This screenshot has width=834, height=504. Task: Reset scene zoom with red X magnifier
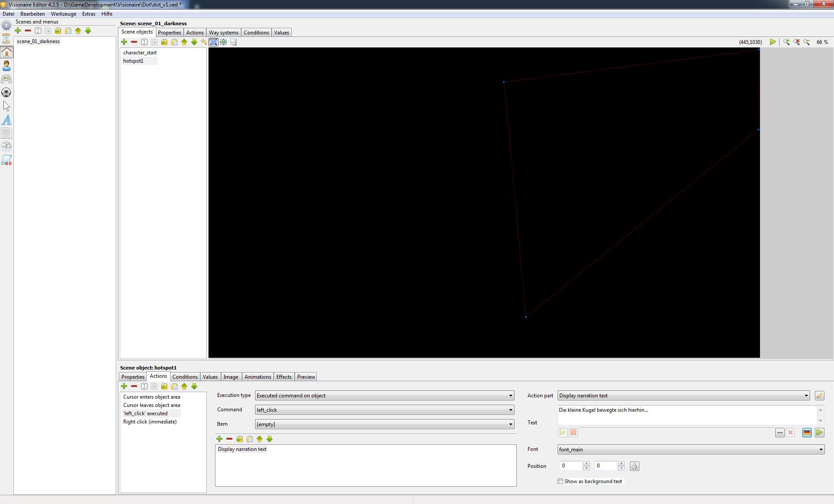(797, 42)
